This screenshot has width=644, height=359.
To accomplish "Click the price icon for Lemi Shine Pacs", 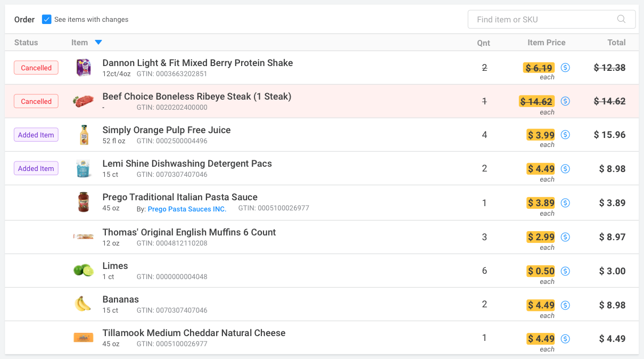I will pyautogui.click(x=565, y=169).
